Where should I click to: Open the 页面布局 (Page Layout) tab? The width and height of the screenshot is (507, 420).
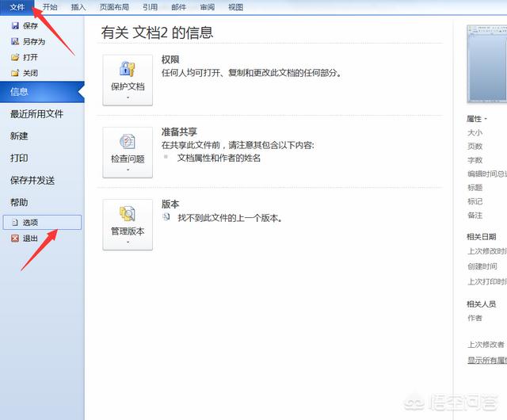[x=114, y=7]
